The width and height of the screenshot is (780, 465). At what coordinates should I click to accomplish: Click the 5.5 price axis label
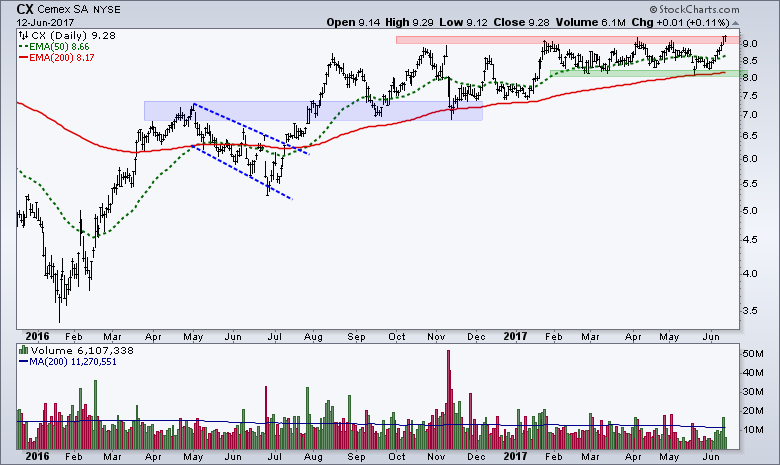point(750,184)
